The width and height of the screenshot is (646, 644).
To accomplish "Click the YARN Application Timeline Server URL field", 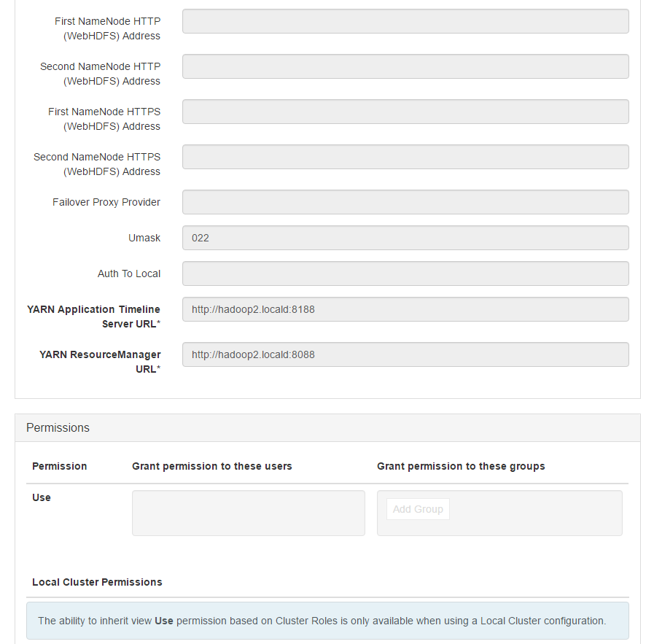I will 405,309.
